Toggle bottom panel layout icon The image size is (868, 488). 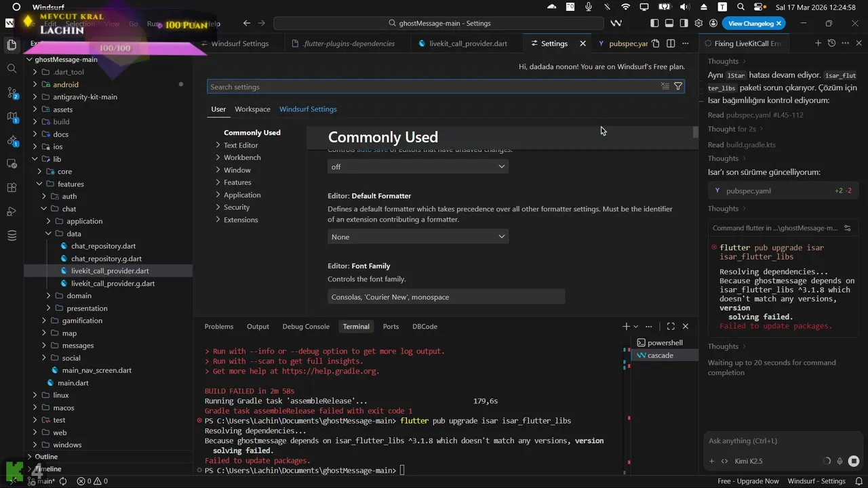pyautogui.click(x=669, y=23)
